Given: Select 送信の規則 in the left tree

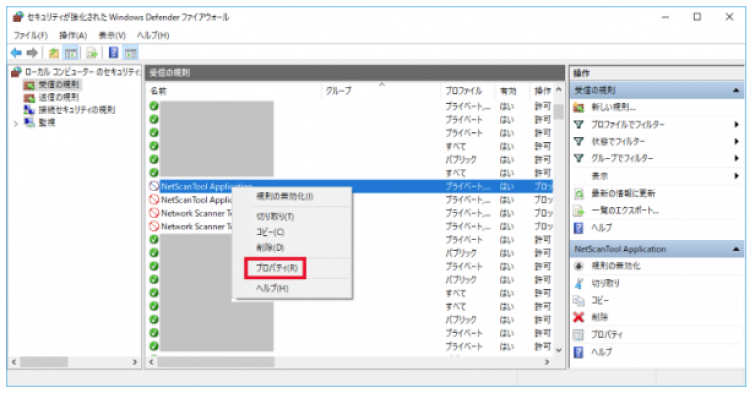Looking at the screenshot, I should pyautogui.click(x=59, y=97).
